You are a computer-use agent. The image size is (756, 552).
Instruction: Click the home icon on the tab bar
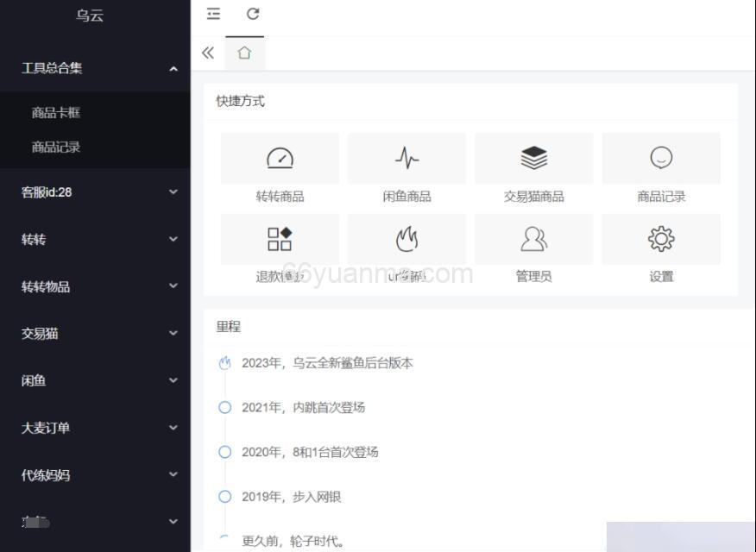click(x=245, y=53)
